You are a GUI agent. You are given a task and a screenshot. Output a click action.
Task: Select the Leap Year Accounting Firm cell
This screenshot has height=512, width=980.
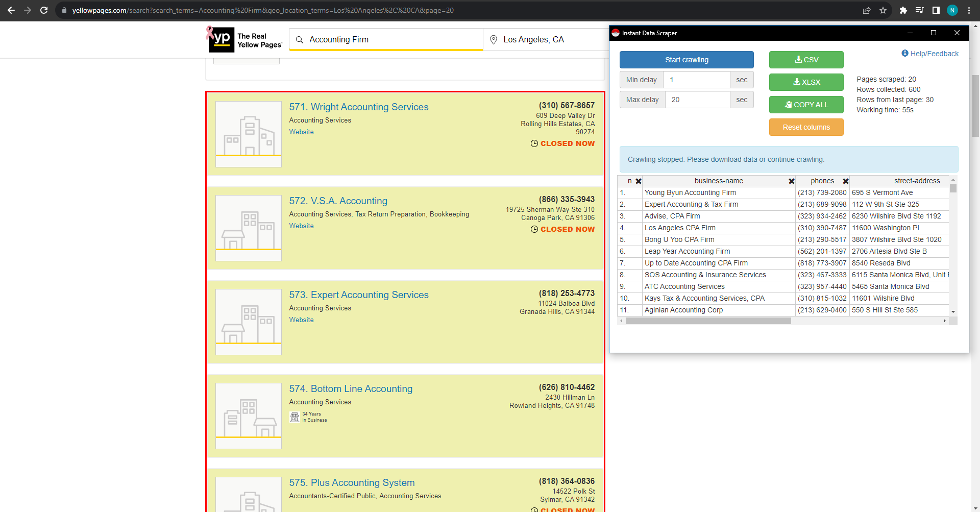[x=719, y=252]
